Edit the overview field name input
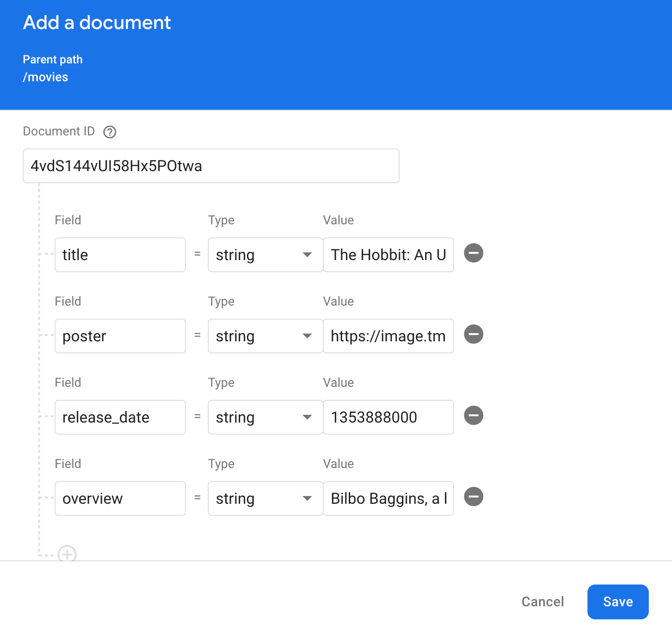The height and width of the screenshot is (629, 672). pyautogui.click(x=120, y=498)
